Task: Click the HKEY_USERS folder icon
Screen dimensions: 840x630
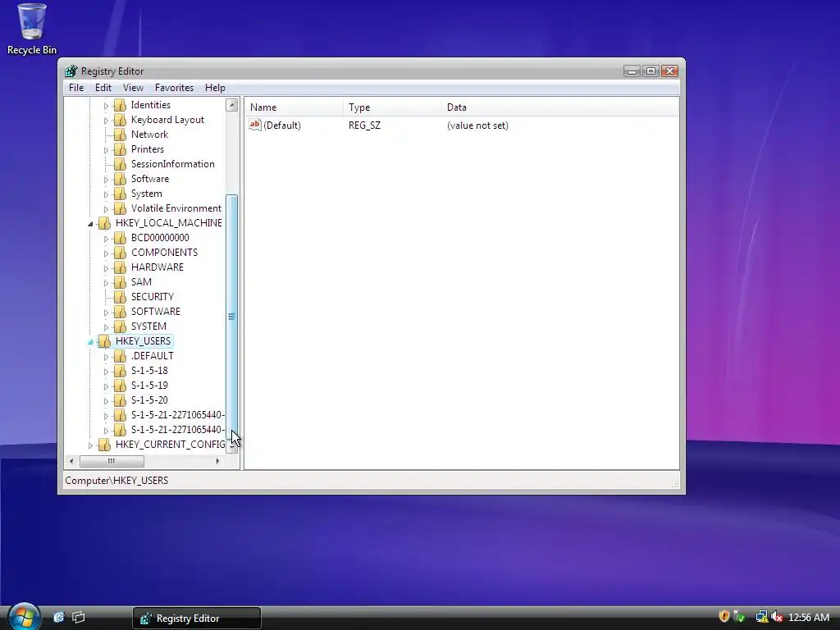Action: point(104,341)
